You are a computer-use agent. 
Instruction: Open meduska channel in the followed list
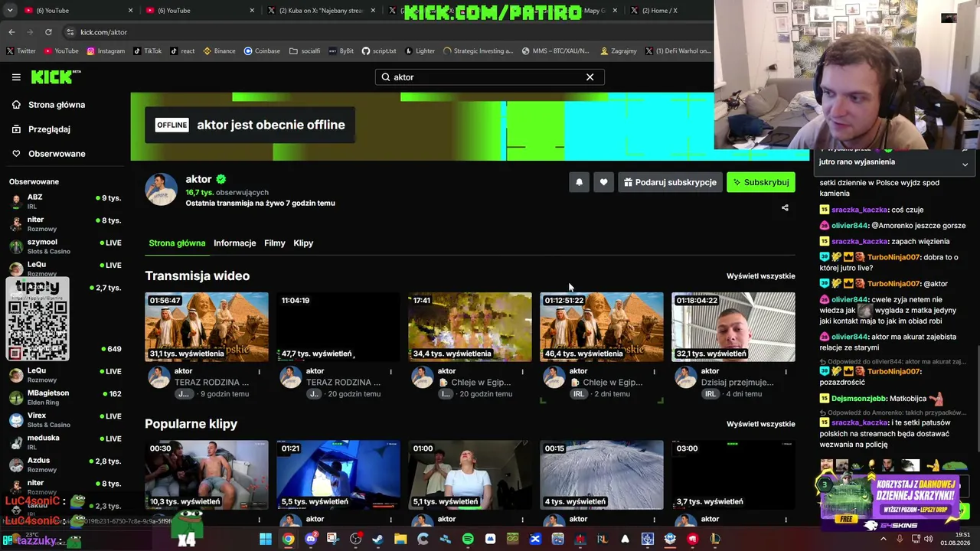pyautogui.click(x=65, y=442)
